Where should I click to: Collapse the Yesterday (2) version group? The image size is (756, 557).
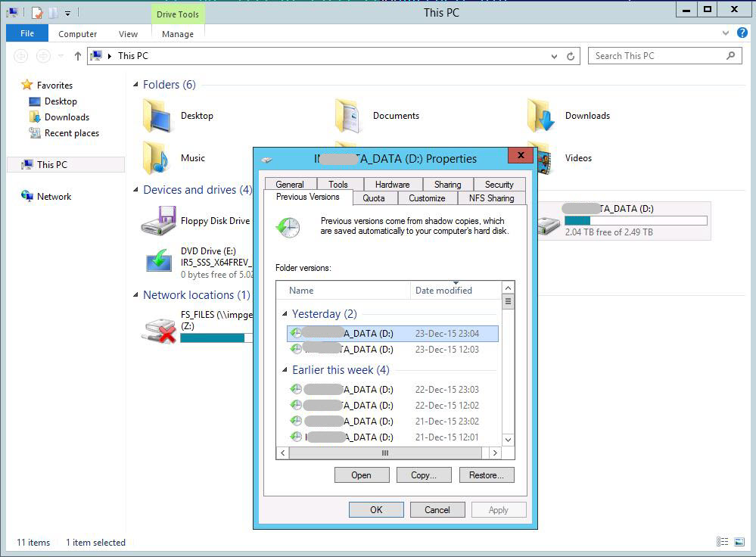pyautogui.click(x=285, y=313)
